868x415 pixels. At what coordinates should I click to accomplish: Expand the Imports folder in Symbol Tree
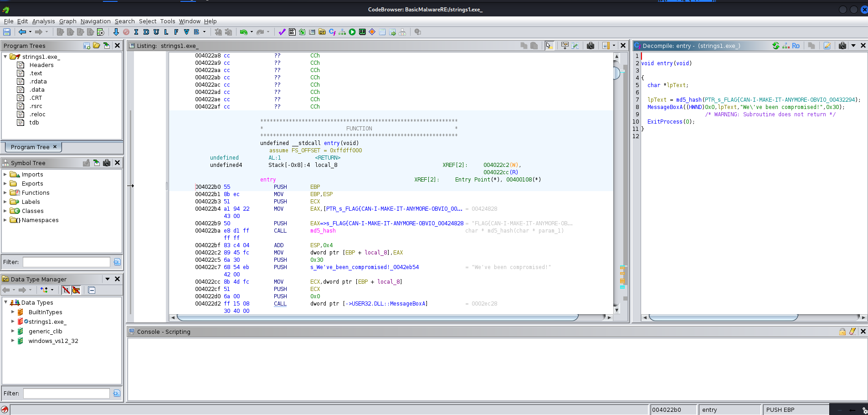[x=5, y=174]
